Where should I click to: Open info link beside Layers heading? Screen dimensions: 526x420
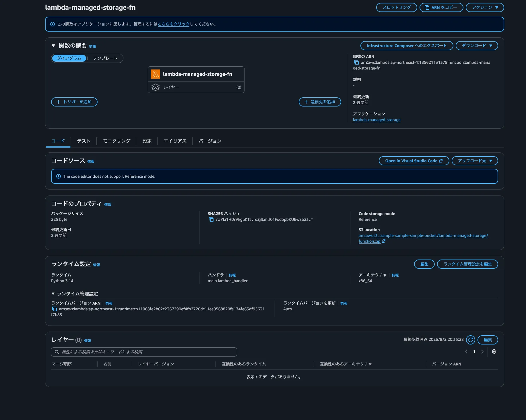88,341
